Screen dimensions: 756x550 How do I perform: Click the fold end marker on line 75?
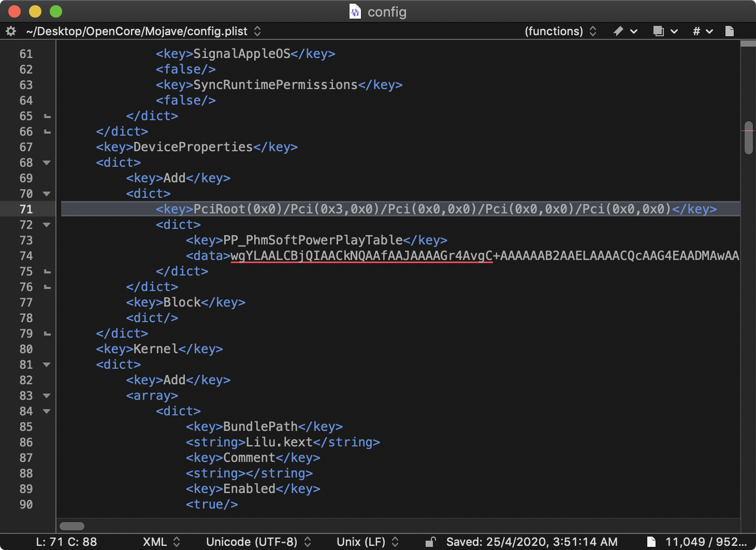(x=47, y=271)
